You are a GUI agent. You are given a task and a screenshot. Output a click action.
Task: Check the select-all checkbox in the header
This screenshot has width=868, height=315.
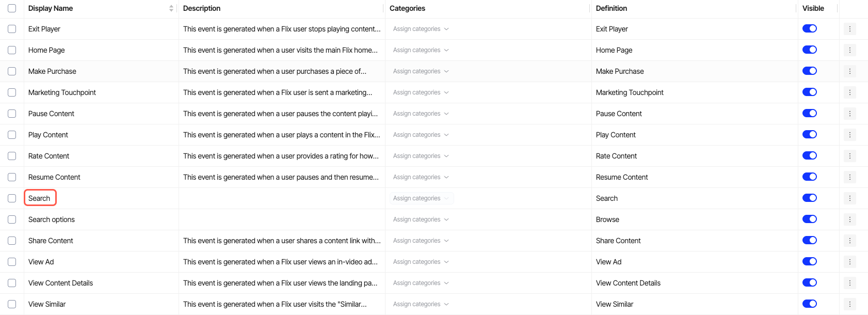tap(12, 8)
